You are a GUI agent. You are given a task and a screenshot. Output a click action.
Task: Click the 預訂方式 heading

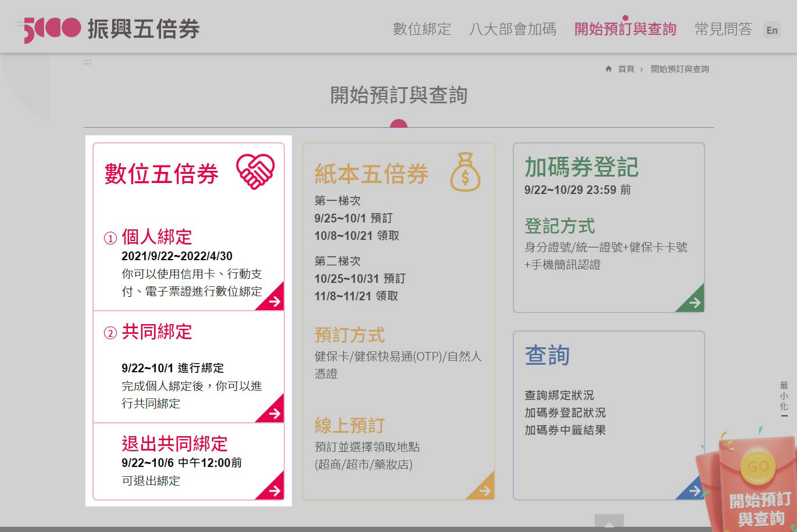(350, 335)
